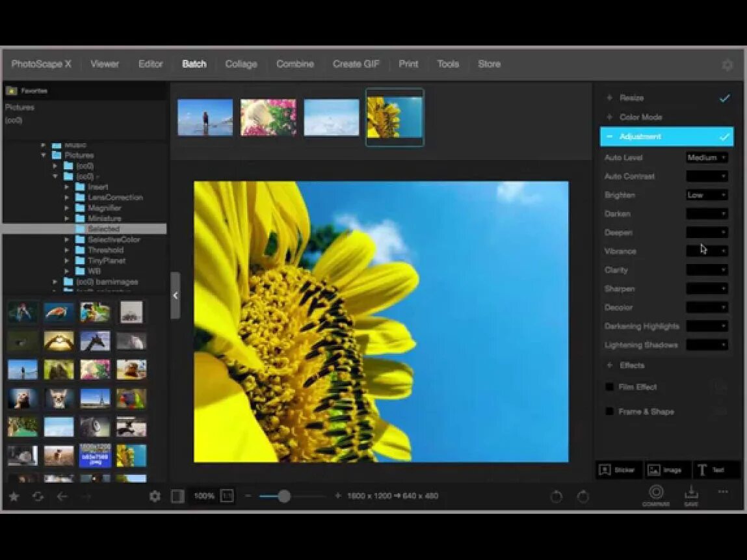Viewport: 747px width, 560px height.
Task: Open the Deepen dropdown
Action: [x=707, y=232]
